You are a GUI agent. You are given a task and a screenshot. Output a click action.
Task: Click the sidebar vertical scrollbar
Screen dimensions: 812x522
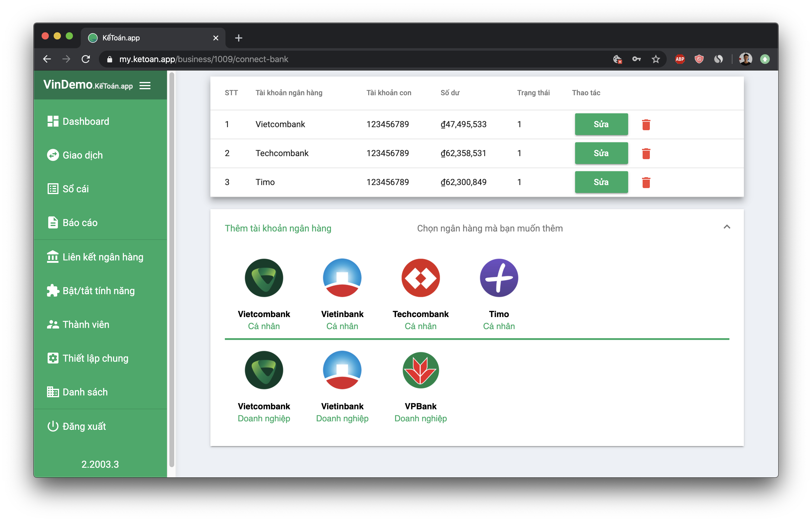point(172,269)
